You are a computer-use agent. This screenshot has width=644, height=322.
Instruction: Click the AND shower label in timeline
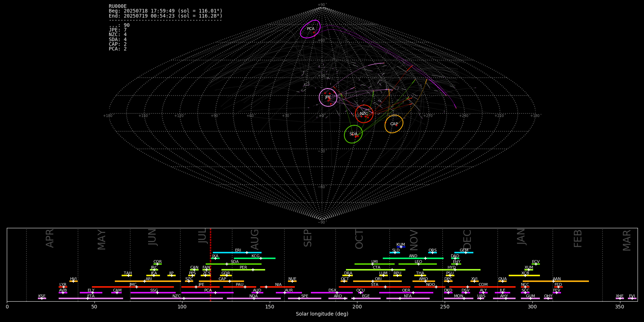coord(413,256)
